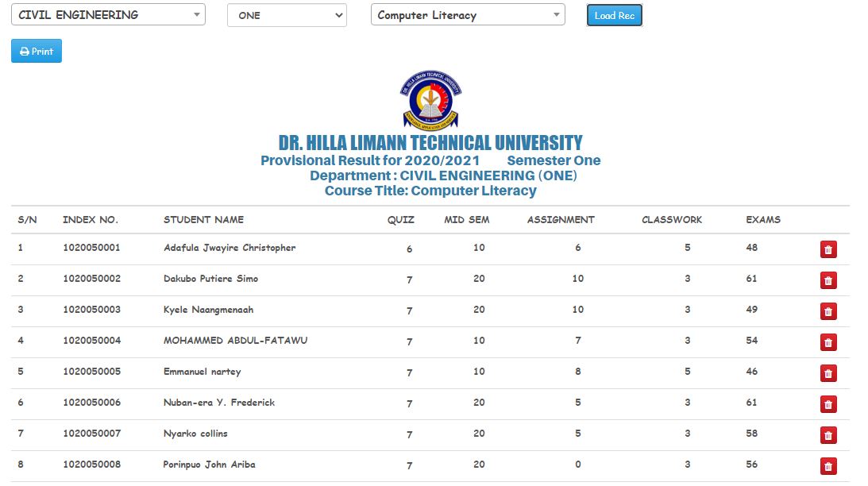
Task: Click the CLASSWORK column header
Action: click(x=672, y=220)
